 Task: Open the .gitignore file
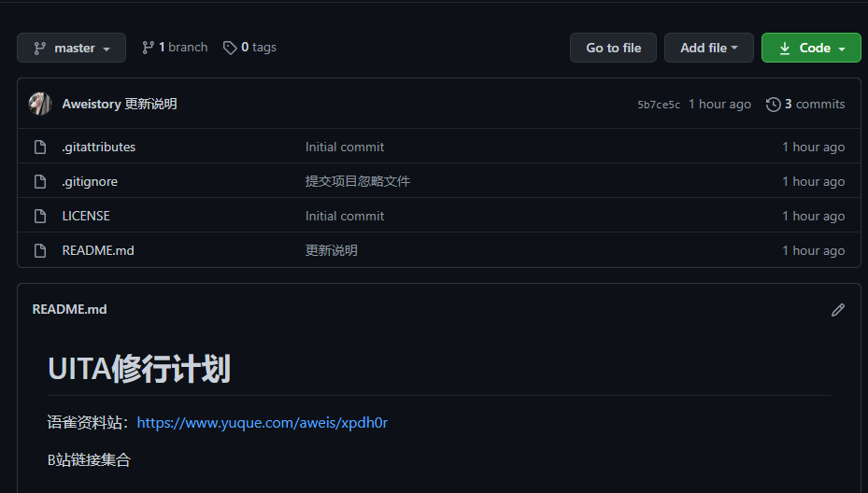(90, 181)
